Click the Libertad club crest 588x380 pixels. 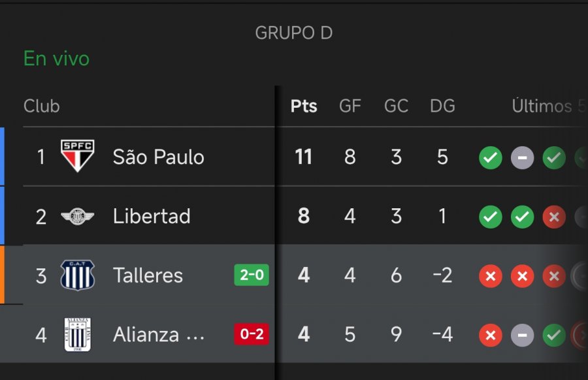coord(77,216)
